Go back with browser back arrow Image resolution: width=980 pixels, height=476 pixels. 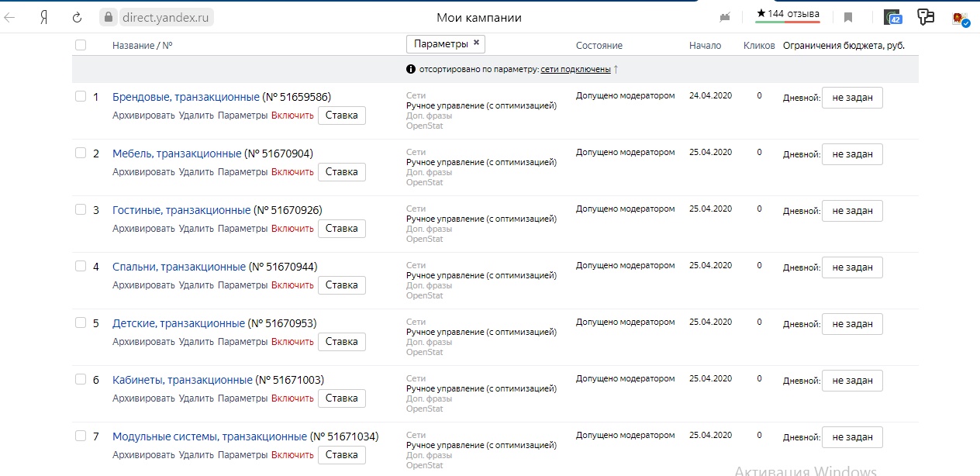pos(10,17)
